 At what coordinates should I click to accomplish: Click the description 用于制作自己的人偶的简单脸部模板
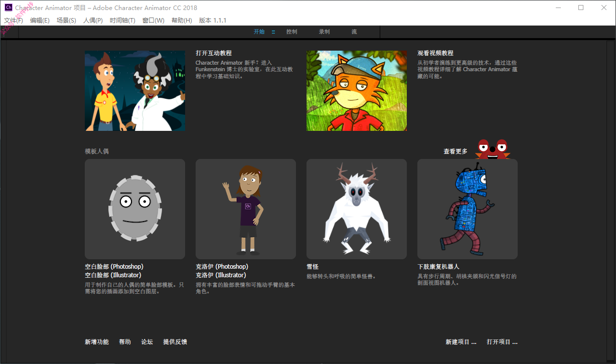[134, 288]
